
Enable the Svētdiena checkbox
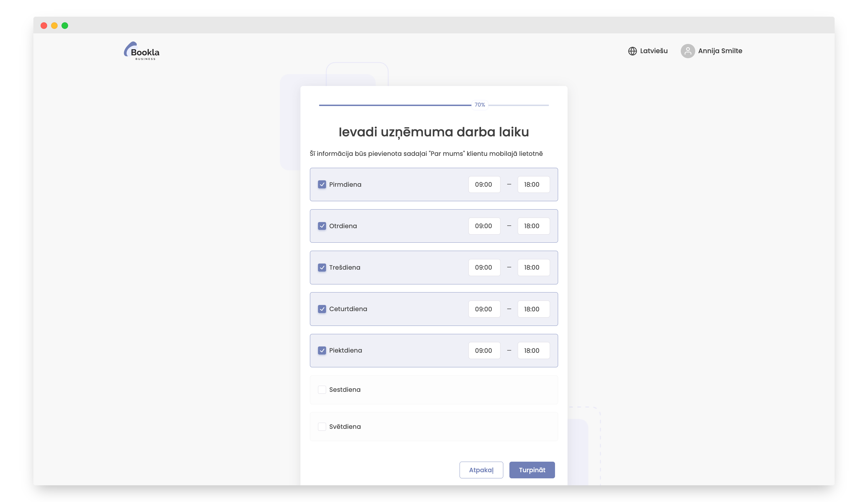pos(322,427)
